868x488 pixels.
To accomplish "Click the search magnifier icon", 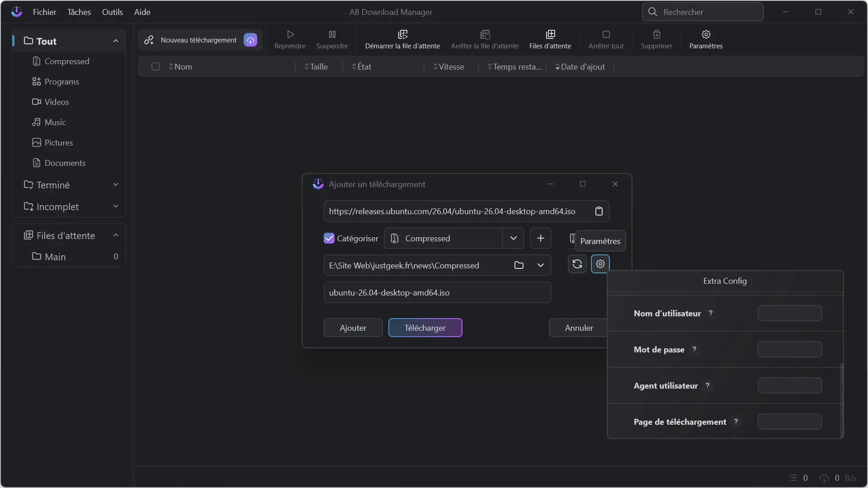I will 653,12.
